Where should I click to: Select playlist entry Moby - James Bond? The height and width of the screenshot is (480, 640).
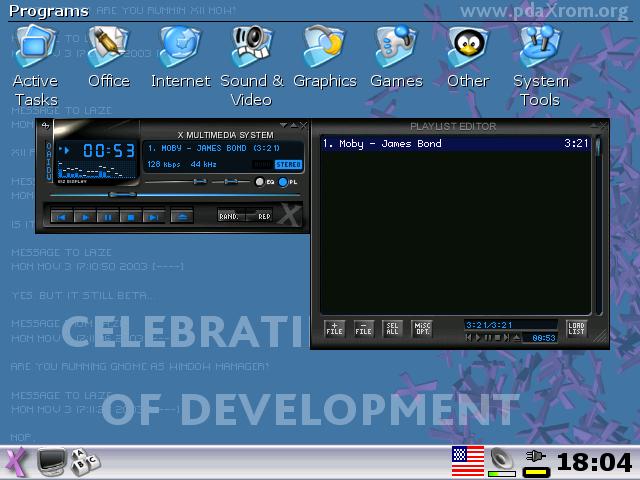point(456,144)
